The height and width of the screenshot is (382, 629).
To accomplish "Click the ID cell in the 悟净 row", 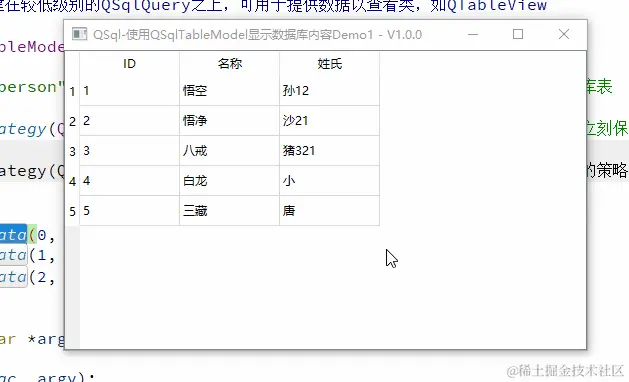I will pos(130,121).
